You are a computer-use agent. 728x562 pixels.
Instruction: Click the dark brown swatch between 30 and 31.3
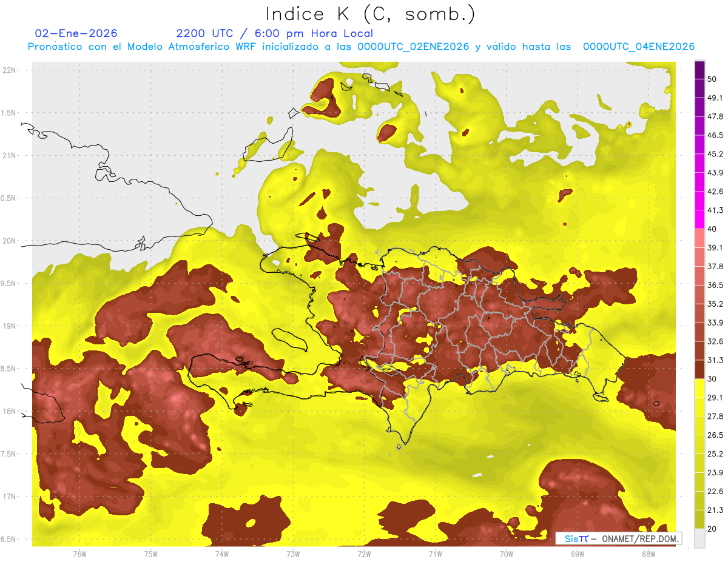[x=699, y=369]
